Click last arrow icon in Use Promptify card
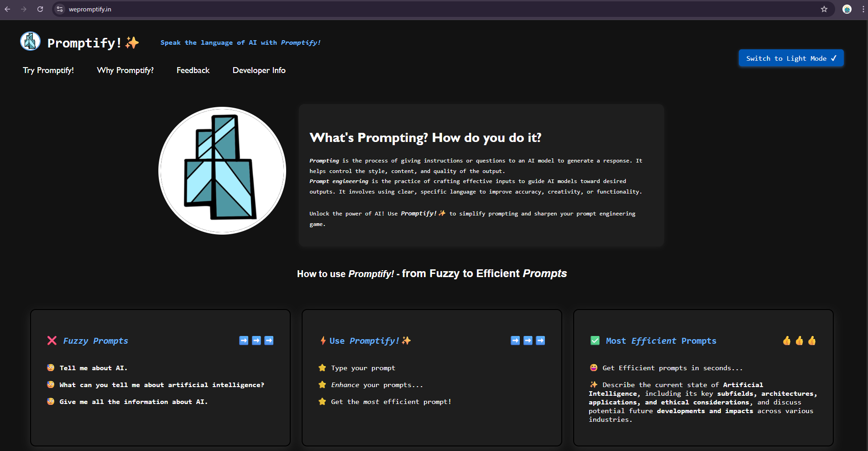The height and width of the screenshot is (451, 868). 540,341
